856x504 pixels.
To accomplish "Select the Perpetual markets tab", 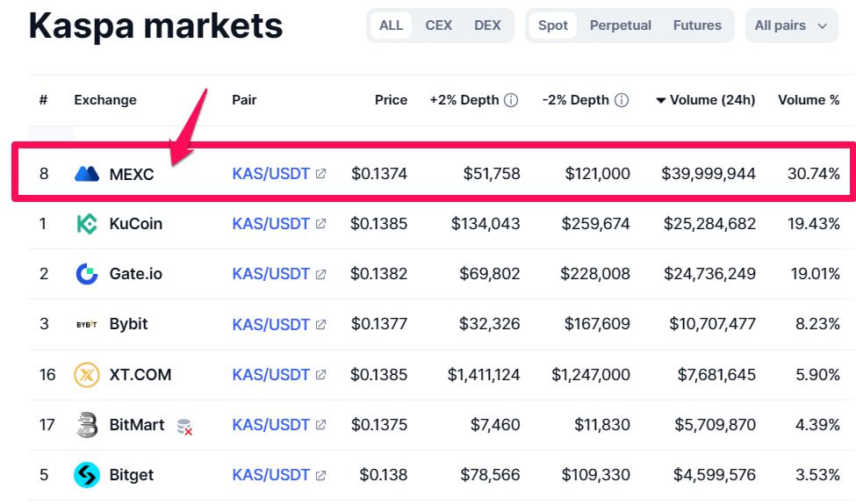I will [x=620, y=25].
